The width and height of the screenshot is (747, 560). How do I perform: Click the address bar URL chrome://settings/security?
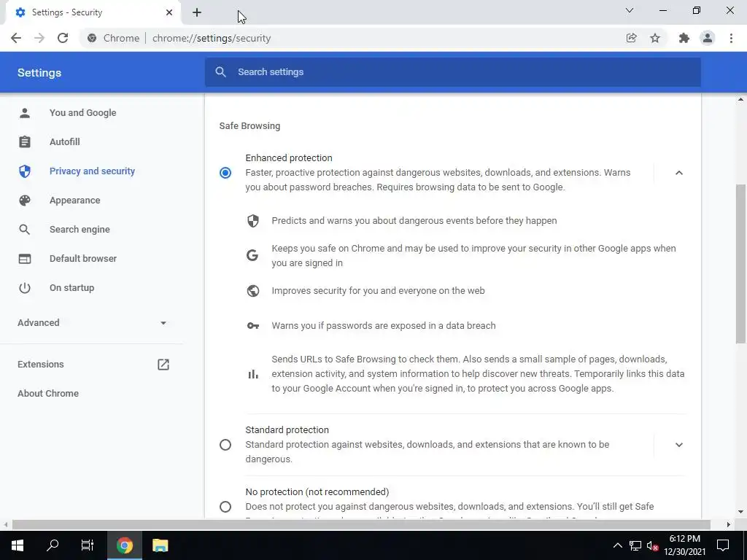point(212,38)
